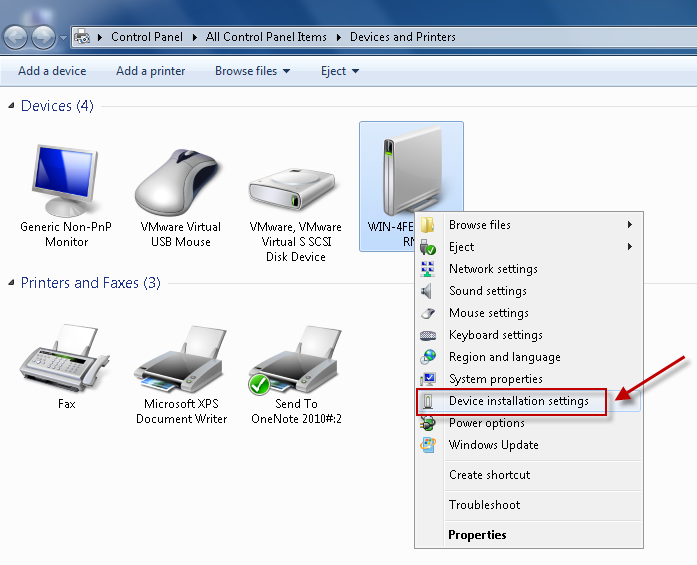Choose Network settings from context menu
This screenshot has height=565, width=697.
[529, 269]
